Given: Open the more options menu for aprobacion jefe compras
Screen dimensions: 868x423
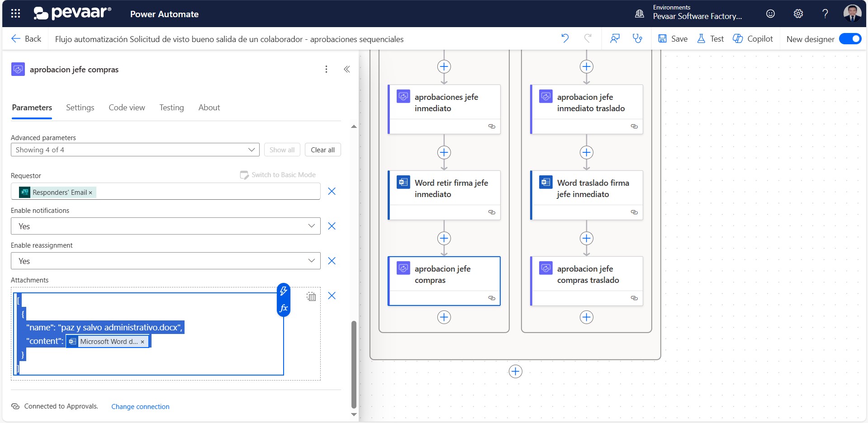Looking at the screenshot, I should (326, 69).
